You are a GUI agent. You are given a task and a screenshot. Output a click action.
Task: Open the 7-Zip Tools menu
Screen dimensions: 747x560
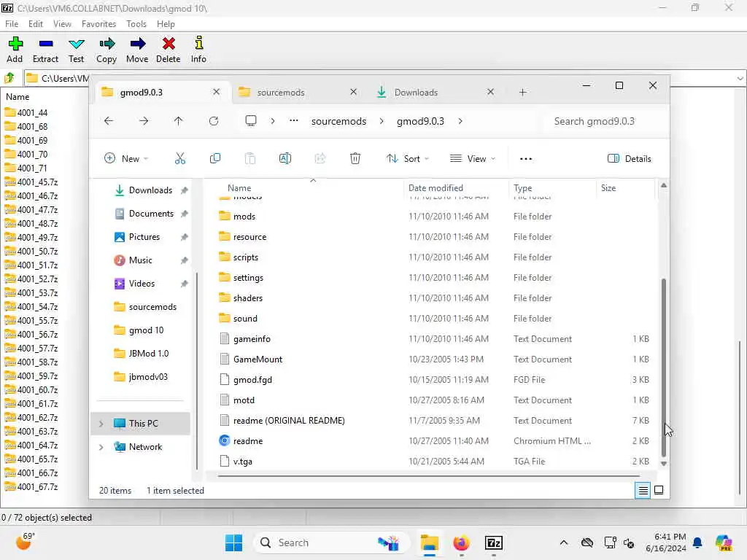point(136,24)
